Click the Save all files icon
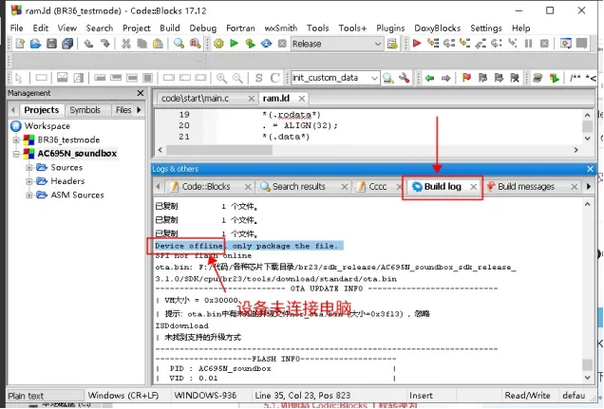 click(67, 44)
